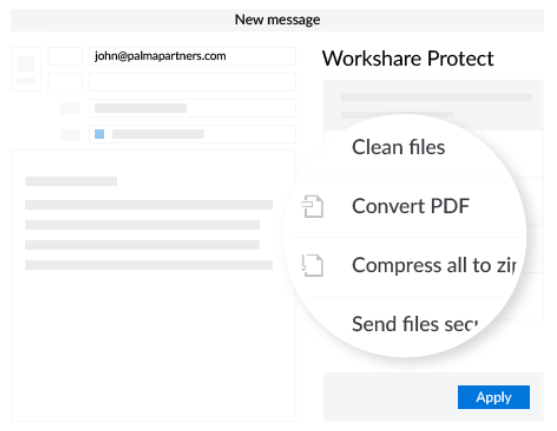The width and height of the screenshot is (557, 431).
Task: Click the recipient field containing john@palmapartners.com
Action: (192, 56)
